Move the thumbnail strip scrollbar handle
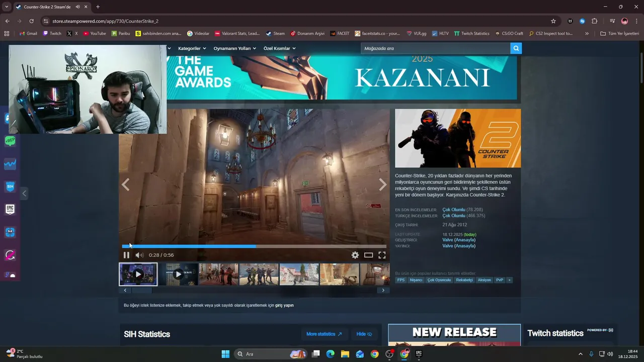 [x=141, y=290]
